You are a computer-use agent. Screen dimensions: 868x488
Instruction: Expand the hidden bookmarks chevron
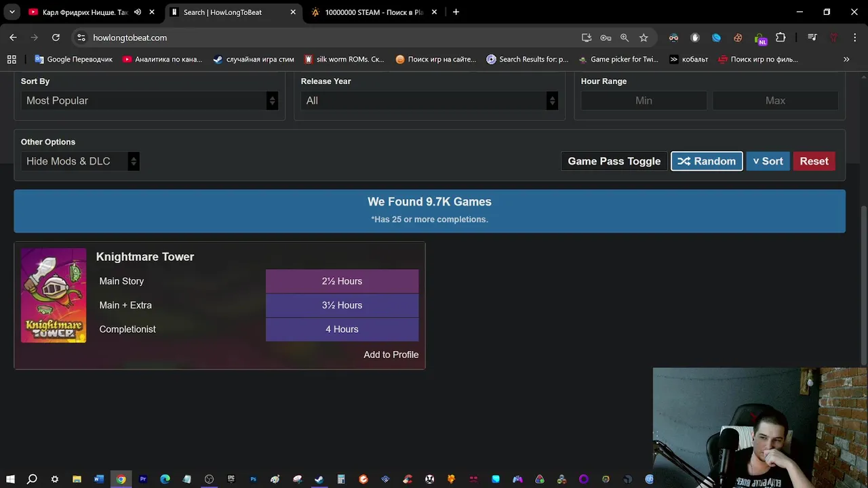click(846, 60)
